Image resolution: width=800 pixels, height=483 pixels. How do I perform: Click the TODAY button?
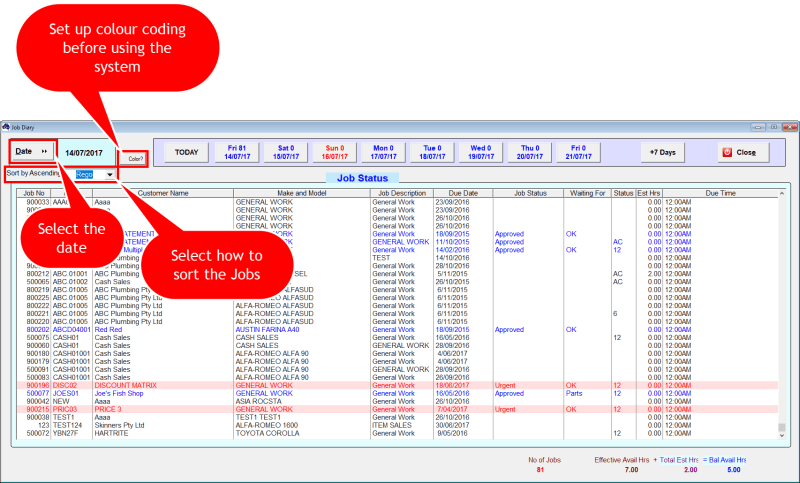187,152
